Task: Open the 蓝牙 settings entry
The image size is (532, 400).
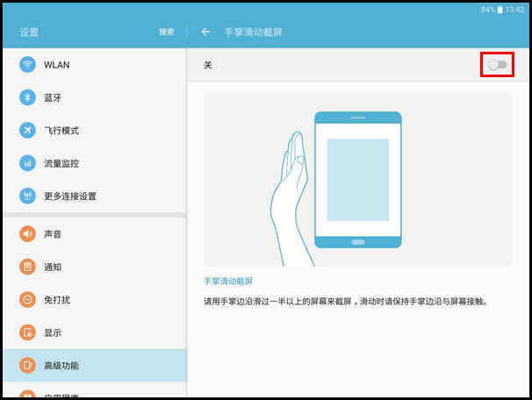Action: 95,97
